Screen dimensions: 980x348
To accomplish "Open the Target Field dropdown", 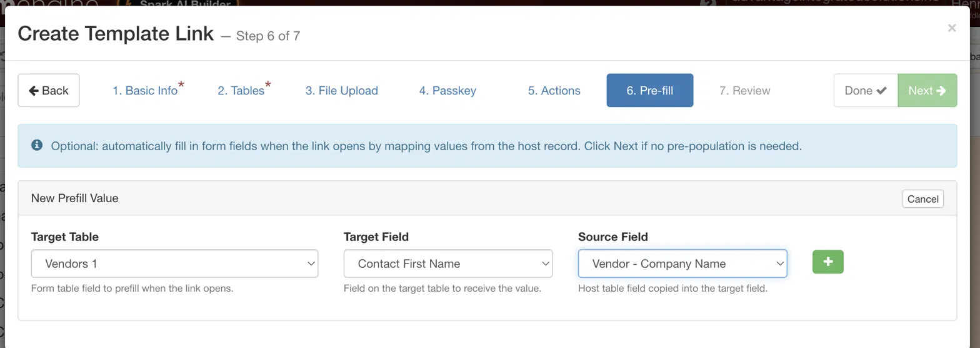I will [x=448, y=264].
